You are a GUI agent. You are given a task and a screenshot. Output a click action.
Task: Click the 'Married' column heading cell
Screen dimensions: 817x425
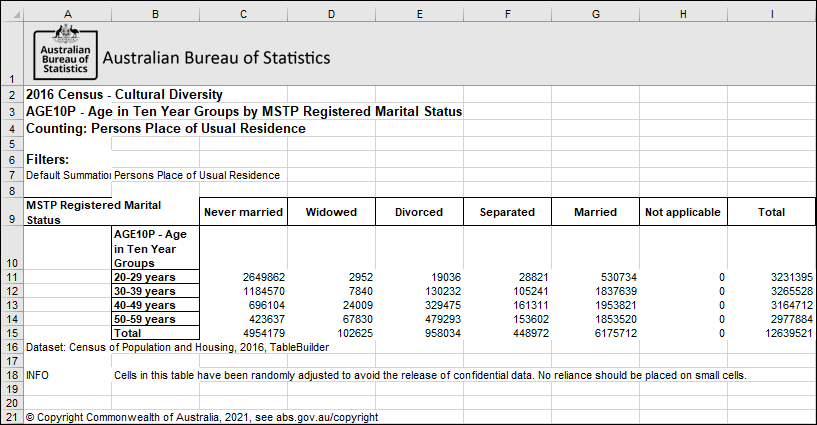(596, 212)
